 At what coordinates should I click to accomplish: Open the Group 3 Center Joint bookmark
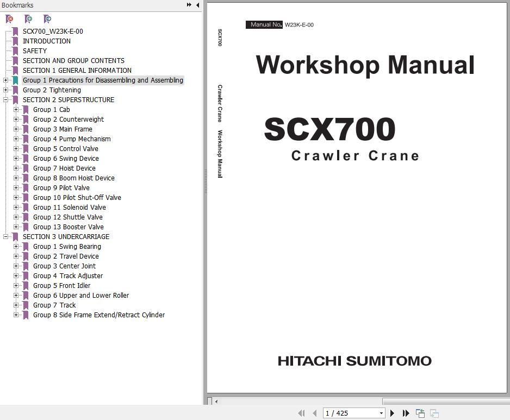coord(64,266)
